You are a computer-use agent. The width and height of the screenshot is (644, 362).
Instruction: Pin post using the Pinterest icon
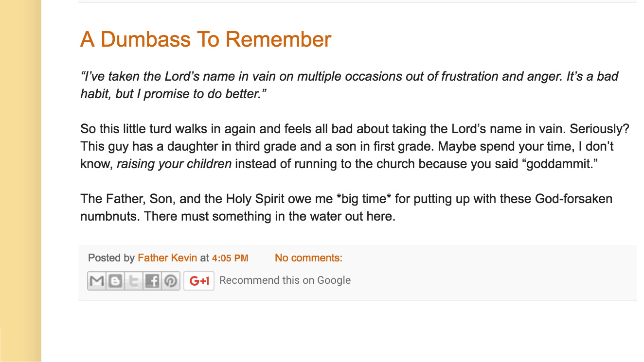[171, 281]
